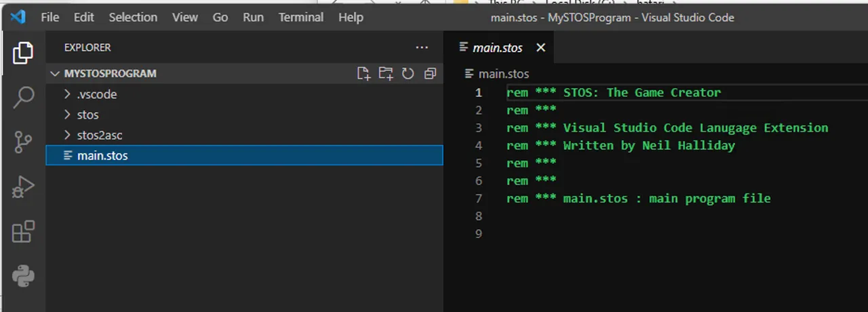Open the Explorer view in activity bar
This screenshot has height=312, width=868.
(x=23, y=52)
